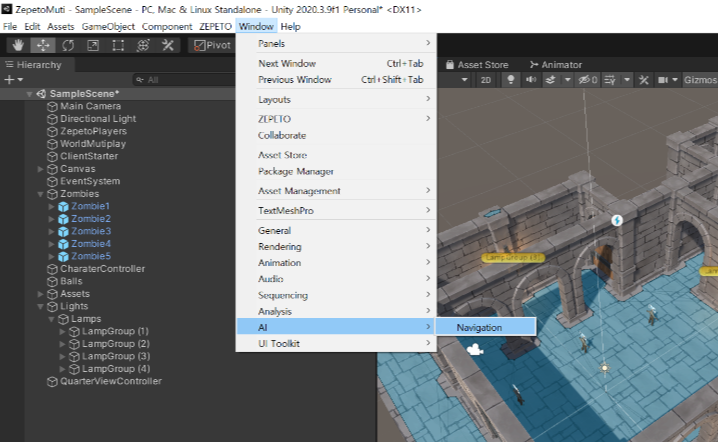Toggle hidden objects visibility counter
Screen dimensions: 718x442
coord(587,80)
